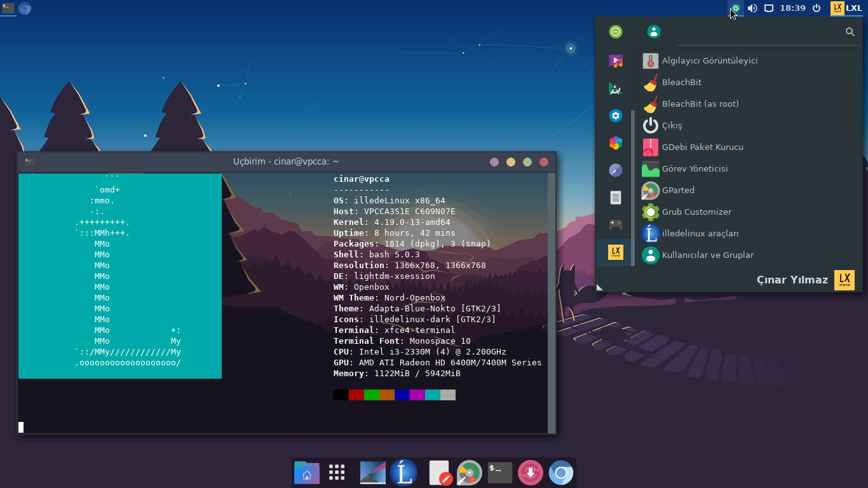Image resolution: width=868 pixels, height=488 pixels.
Task: Select the colorful flower category icon
Action: click(615, 143)
